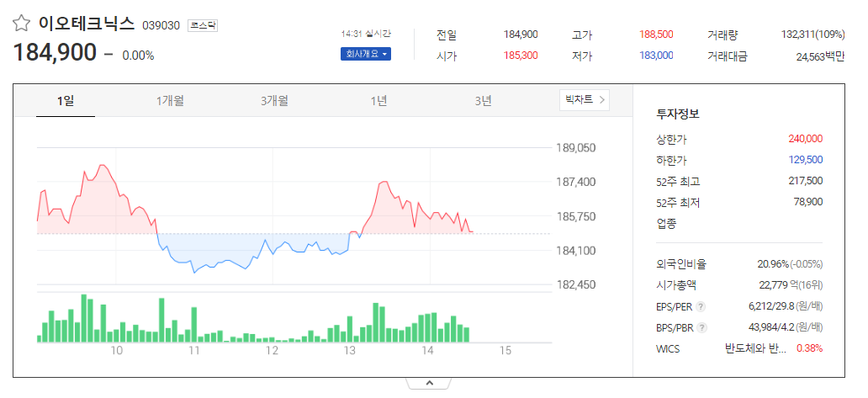This screenshot has height=398, width=868.
Task: Click the morning price peak on the chart
Action: coord(102,165)
